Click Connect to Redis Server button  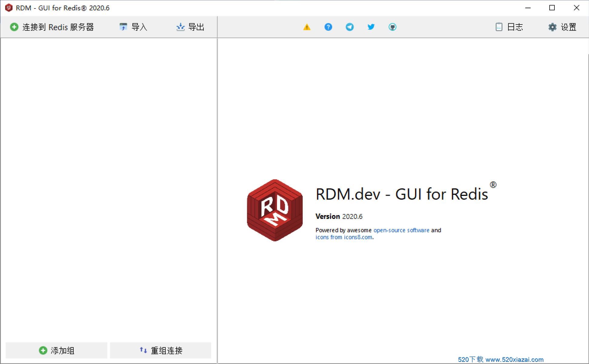click(x=52, y=27)
